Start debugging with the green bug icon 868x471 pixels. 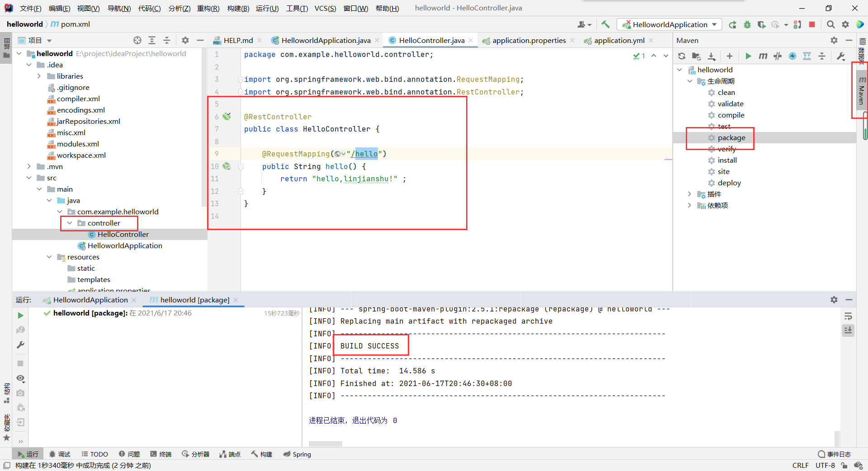tap(747, 24)
